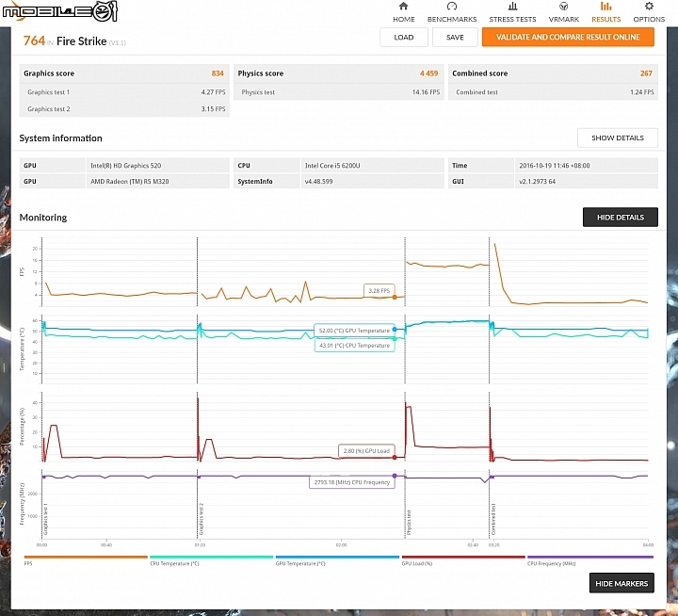Screen dimensions: 678x616
Task: Click the 764 Fire Strike score title
Action: 74,41
